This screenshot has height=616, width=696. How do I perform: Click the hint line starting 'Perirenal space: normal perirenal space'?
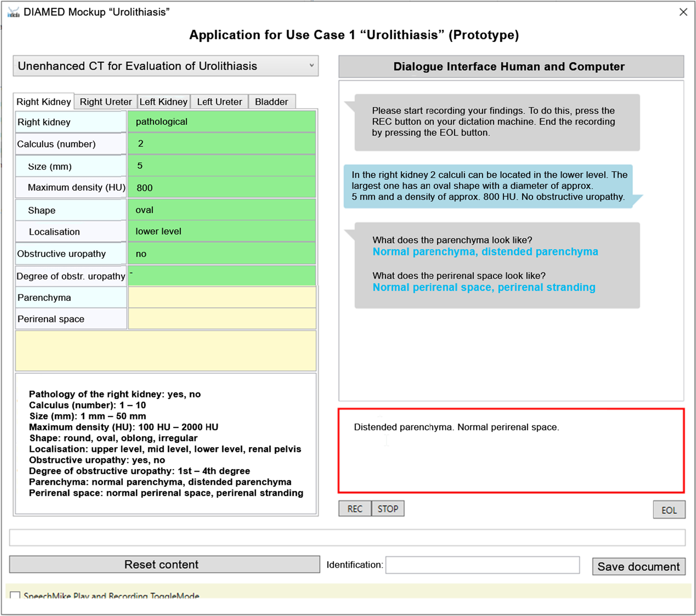166,493
